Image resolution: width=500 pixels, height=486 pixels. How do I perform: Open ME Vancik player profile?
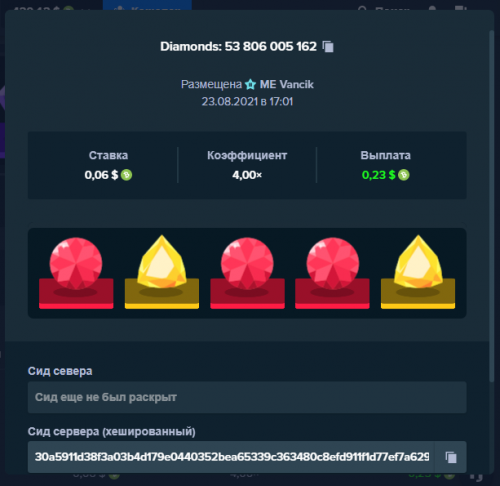click(x=287, y=84)
